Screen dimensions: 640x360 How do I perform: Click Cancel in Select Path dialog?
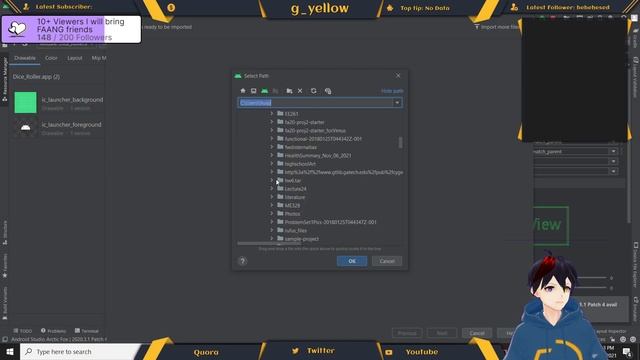[x=387, y=261]
